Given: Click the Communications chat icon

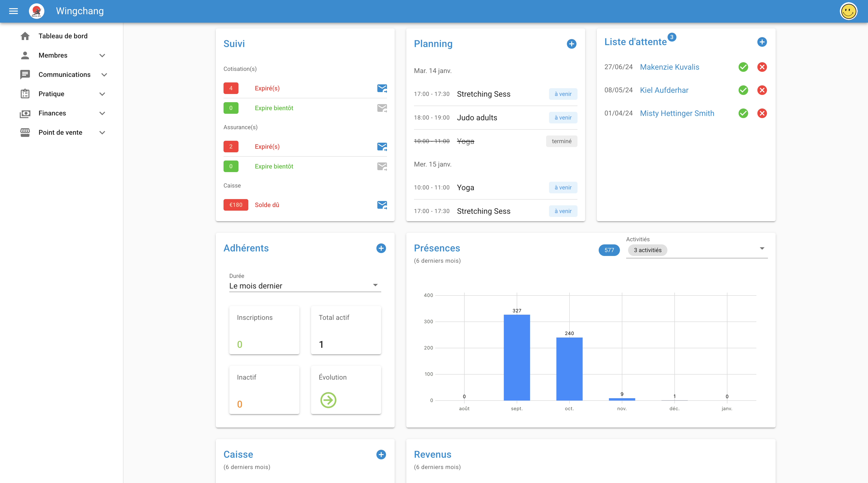Looking at the screenshot, I should point(25,74).
